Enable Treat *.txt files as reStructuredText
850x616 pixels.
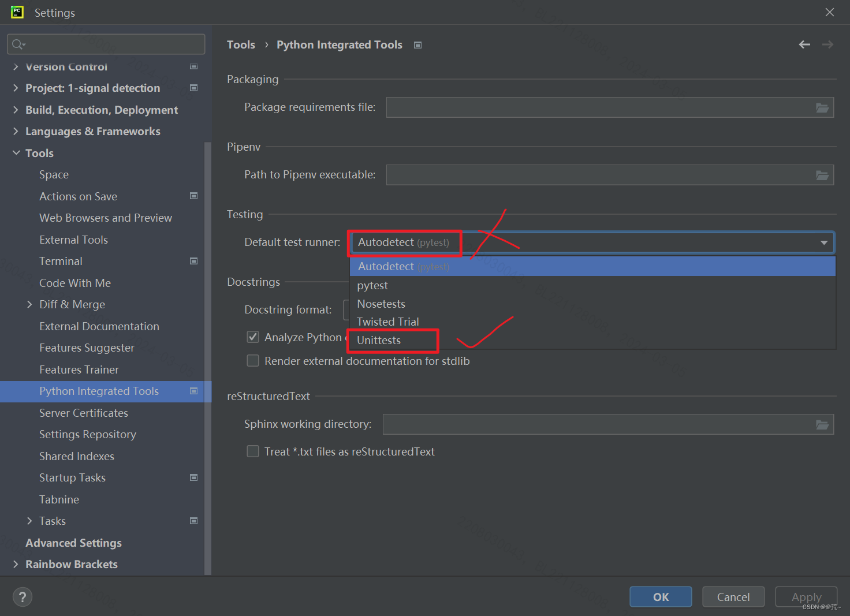click(253, 451)
